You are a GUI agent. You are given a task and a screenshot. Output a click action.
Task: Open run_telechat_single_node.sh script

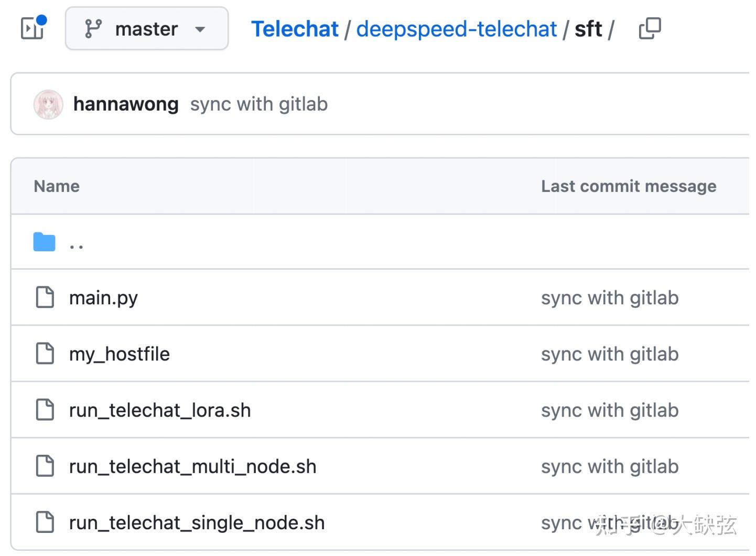(197, 522)
